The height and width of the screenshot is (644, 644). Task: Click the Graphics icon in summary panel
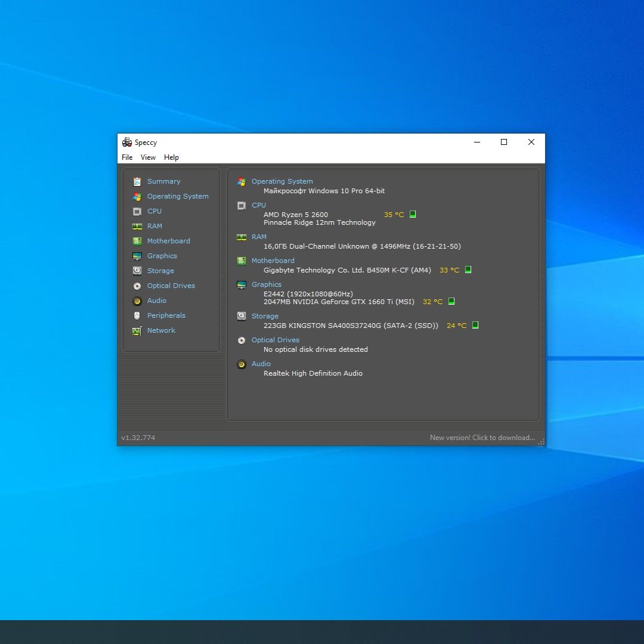pyautogui.click(x=241, y=284)
